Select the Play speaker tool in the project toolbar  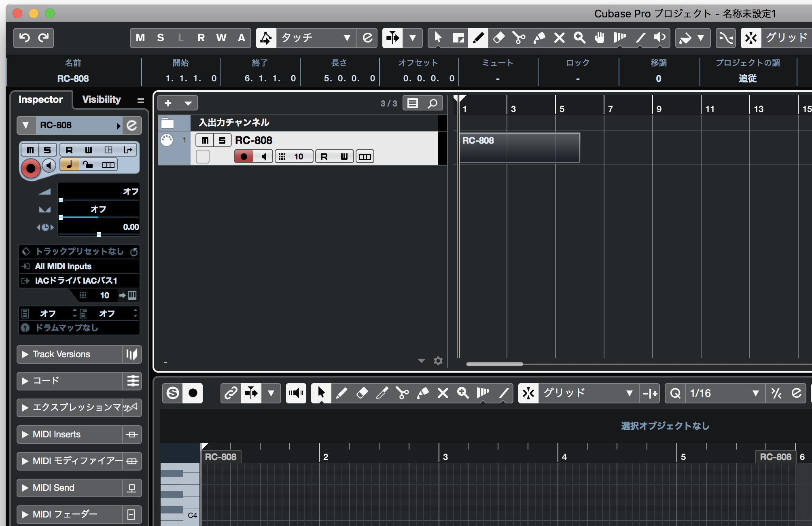pos(660,38)
